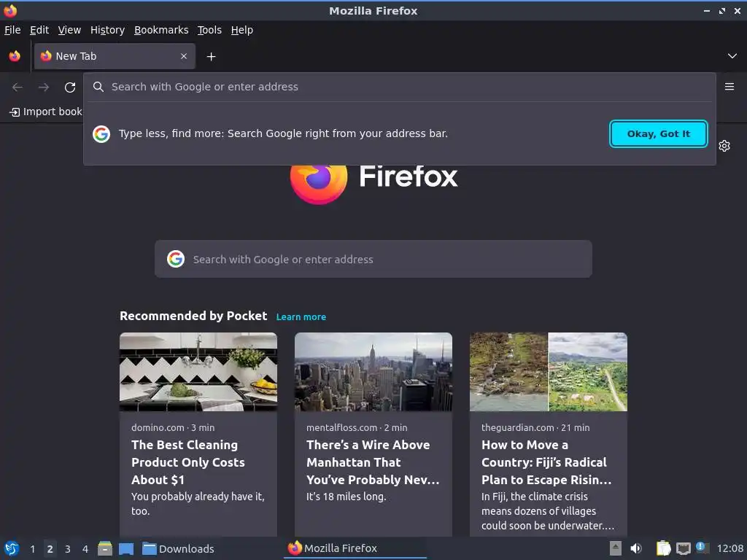Screen dimensions: 747x560
Task: Open a new tab with plus button
Action: pos(211,57)
